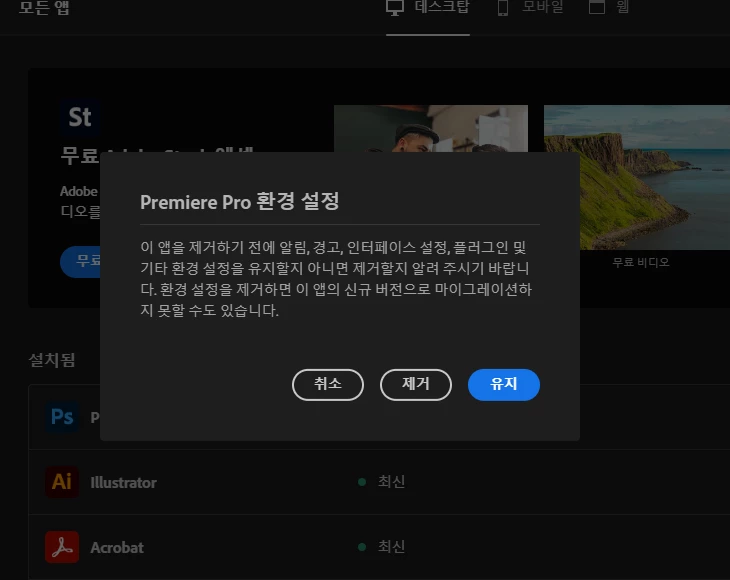Open the people photo thumbnail
The height and width of the screenshot is (580, 730).
point(431,128)
